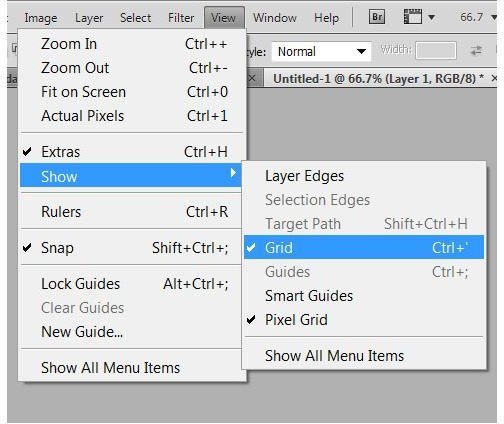The image size is (504, 424).
Task: Close the Untitled-1 document tab
Action: pyautogui.click(x=494, y=78)
